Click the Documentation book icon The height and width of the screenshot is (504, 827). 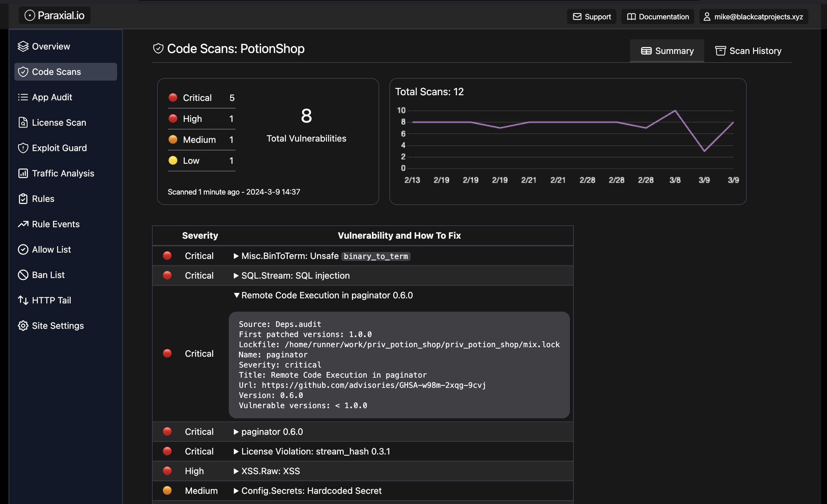click(631, 17)
